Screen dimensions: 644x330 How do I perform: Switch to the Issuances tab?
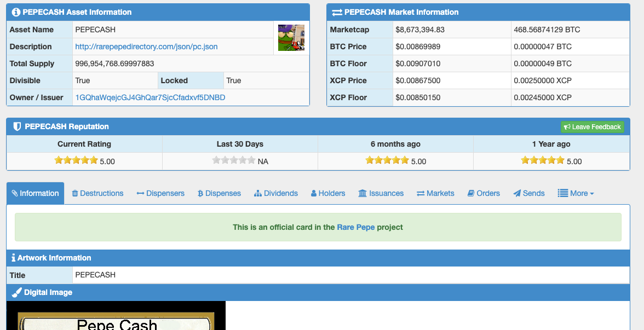click(x=381, y=193)
